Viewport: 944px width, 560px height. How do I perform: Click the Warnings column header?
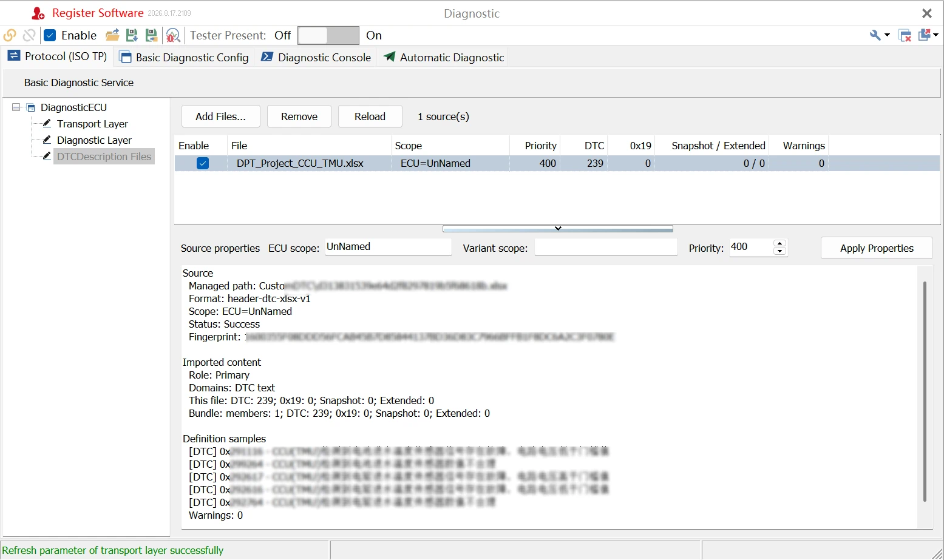click(x=799, y=146)
